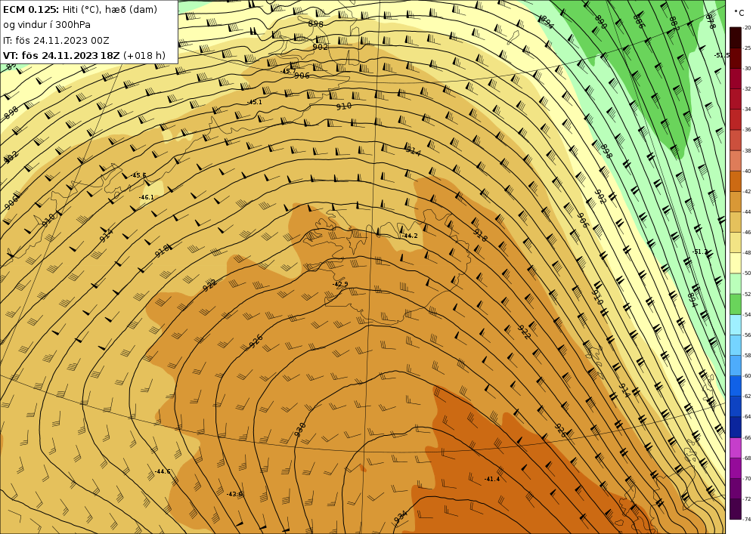Select the legend swatch between -44 and -46
The image size is (756, 534).
(736, 222)
